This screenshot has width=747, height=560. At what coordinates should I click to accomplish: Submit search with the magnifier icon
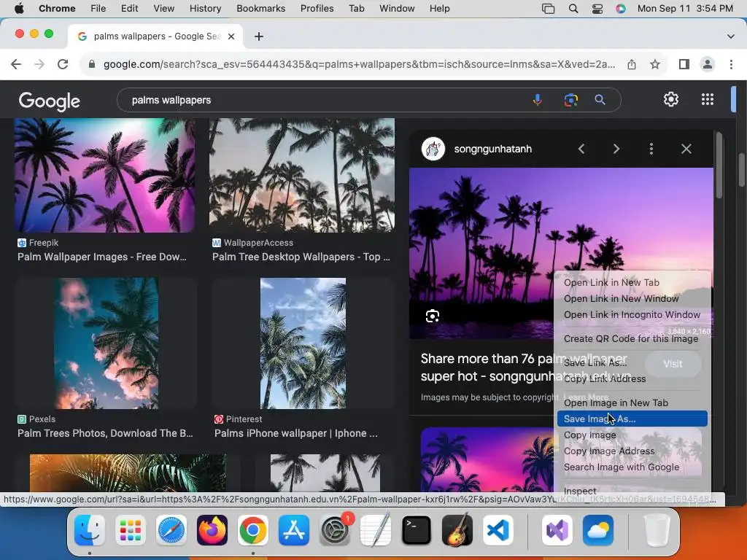[x=600, y=100]
